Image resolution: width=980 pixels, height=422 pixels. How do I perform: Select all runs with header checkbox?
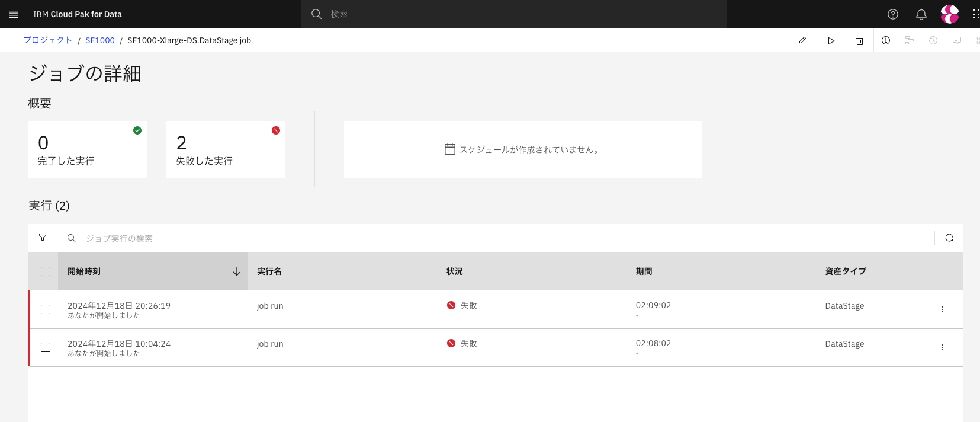[46, 271]
